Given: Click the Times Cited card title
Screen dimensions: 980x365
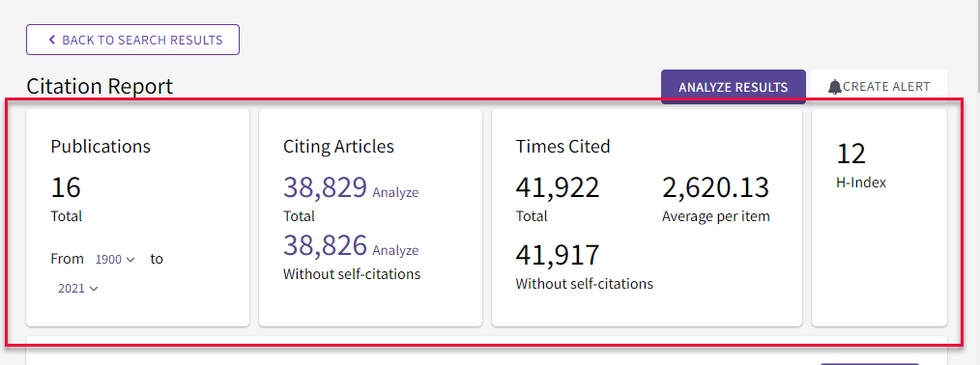Looking at the screenshot, I should (563, 146).
